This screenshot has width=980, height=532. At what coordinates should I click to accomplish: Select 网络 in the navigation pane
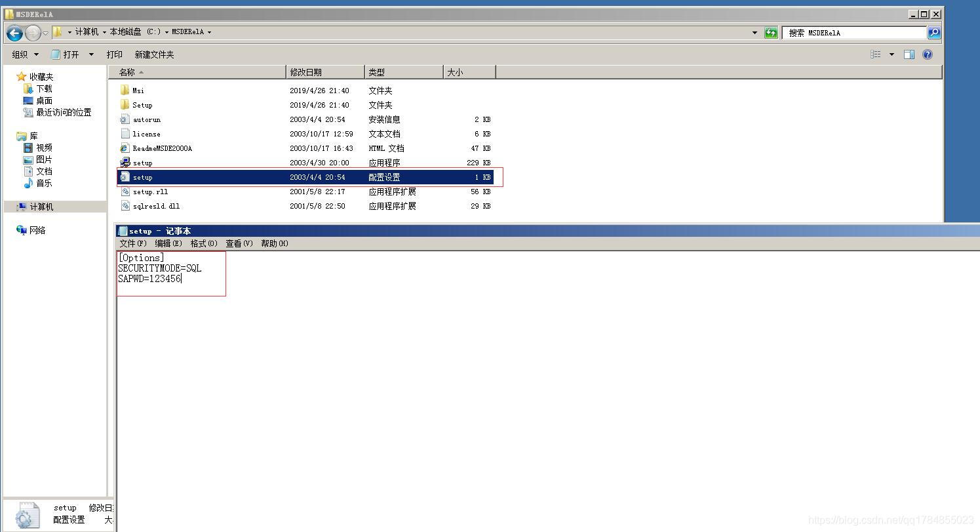37,230
